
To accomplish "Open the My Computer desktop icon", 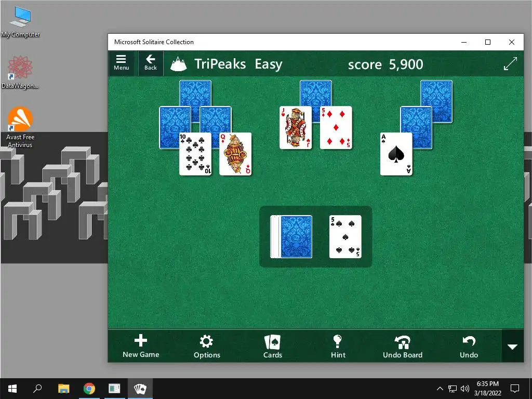I will pos(20,22).
